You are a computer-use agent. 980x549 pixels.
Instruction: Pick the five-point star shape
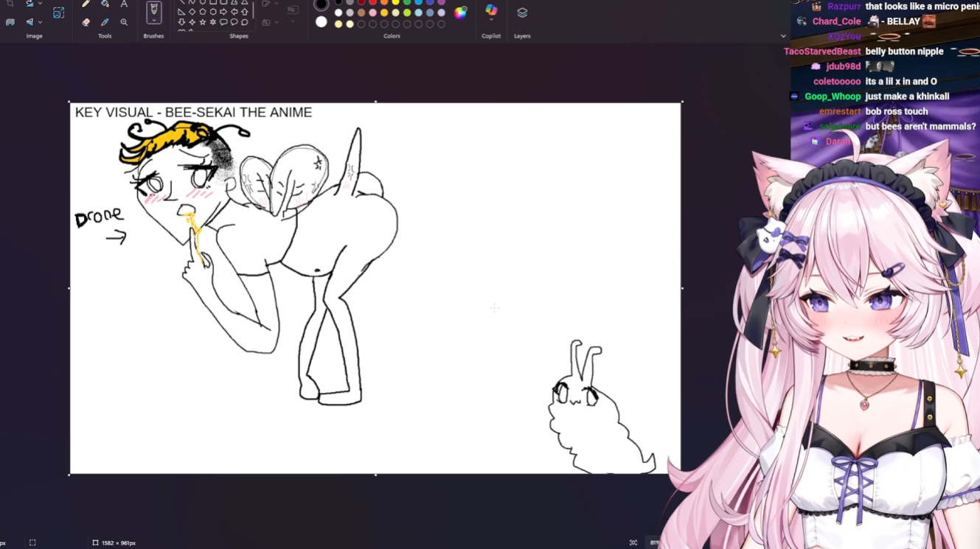pos(202,22)
